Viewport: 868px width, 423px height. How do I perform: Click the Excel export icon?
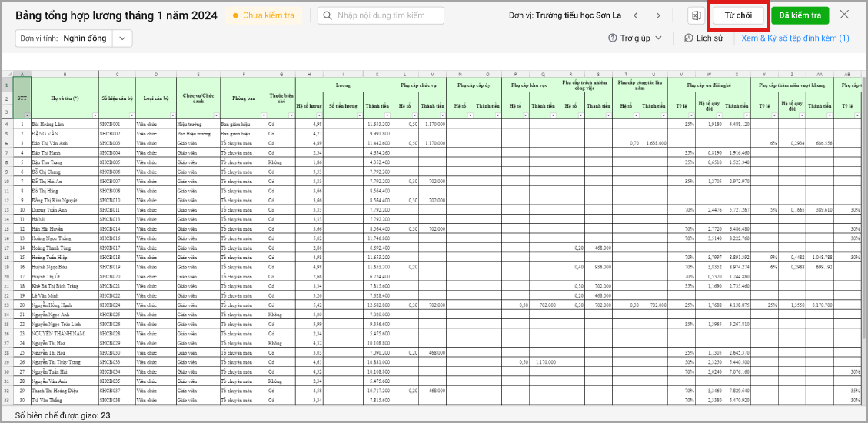click(695, 15)
